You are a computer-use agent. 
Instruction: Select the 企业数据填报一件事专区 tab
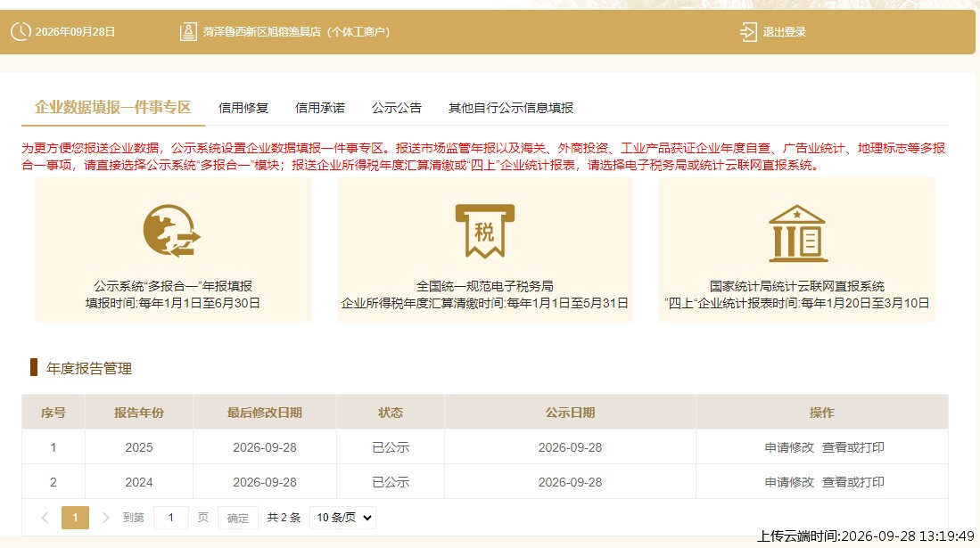point(112,108)
